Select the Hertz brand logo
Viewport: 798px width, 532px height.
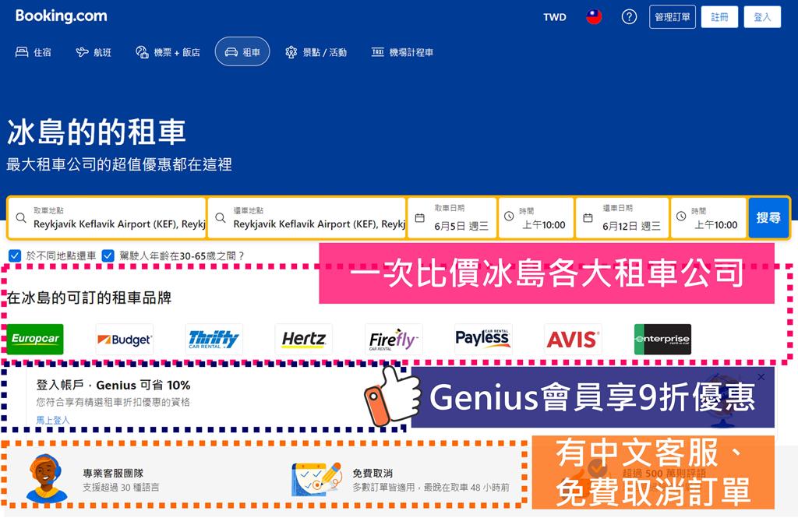(304, 339)
